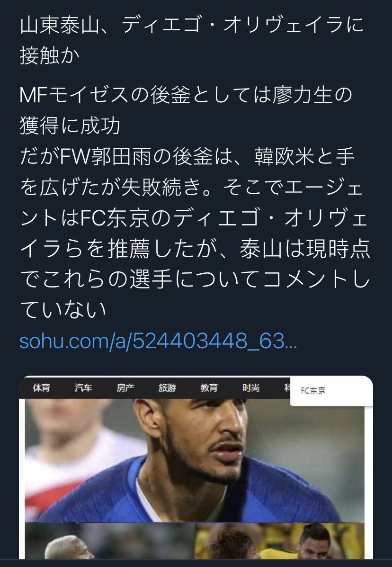Tap the headline 山東泰山、ディエゴ・オリヴェイラに接触か
The height and width of the screenshot is (567, 392).
click(x=191, y=40)
